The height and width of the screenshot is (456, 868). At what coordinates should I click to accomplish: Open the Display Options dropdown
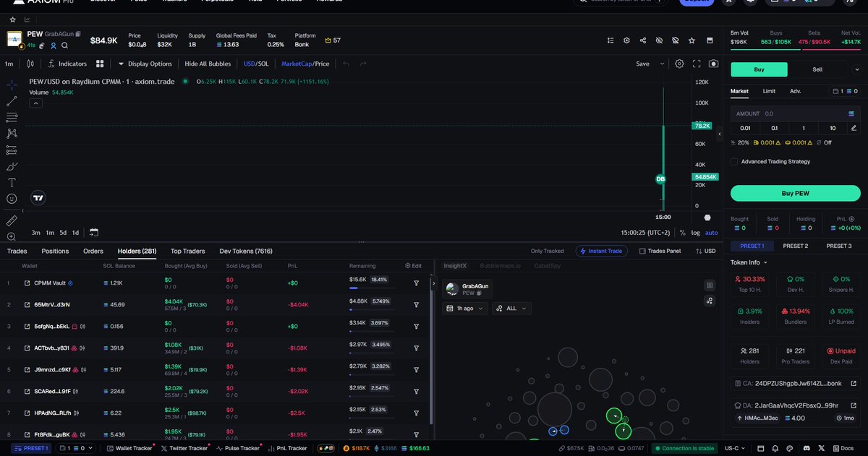coord(145,64)
